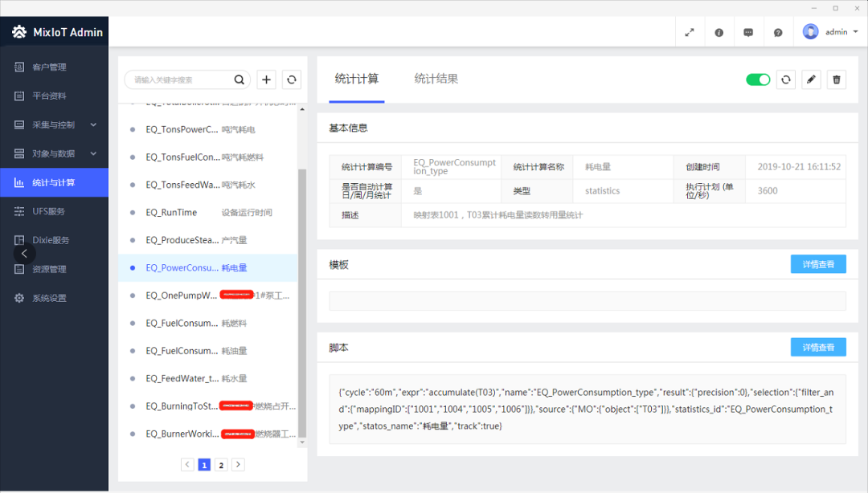Image resolution: width=868 pixels, height=493 pixels.
Task: Open the messages chat icon
Action: 748,33
